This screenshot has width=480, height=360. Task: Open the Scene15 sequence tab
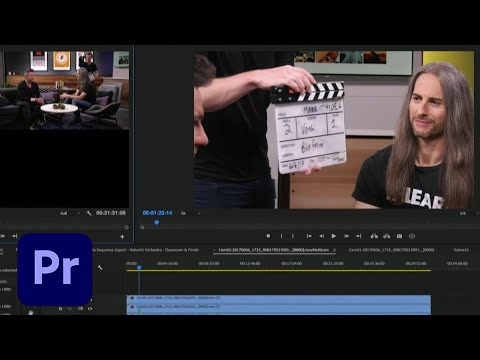(461, 250)
